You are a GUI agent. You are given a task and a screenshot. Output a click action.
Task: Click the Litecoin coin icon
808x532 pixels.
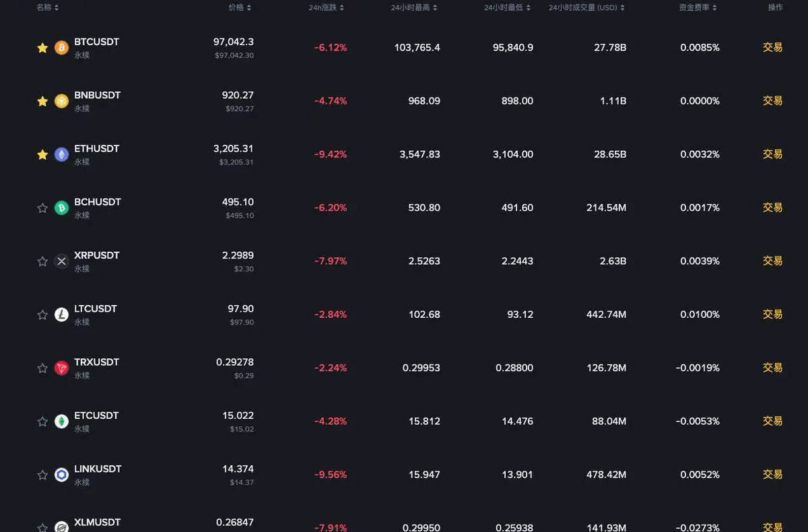61,314
